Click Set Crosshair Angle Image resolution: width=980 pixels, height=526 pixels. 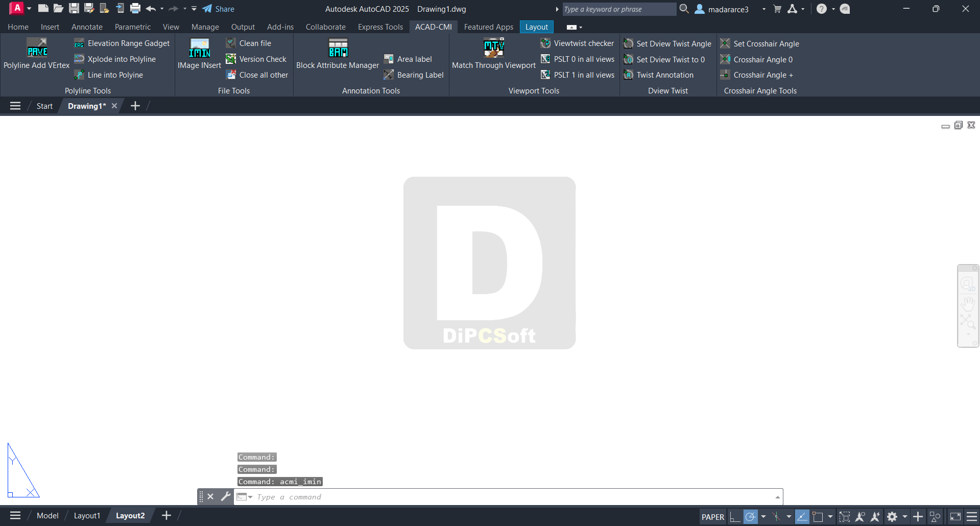[x=760, y=44]
